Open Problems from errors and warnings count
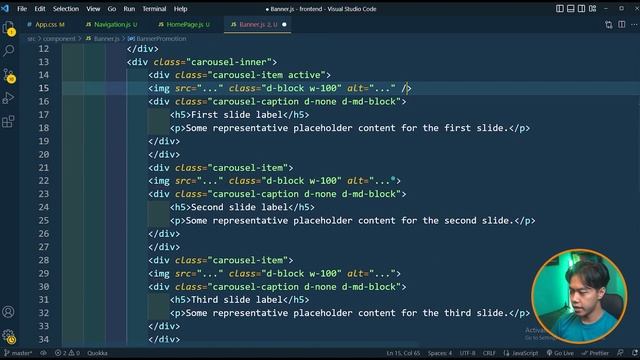640x360 pixels. pos(67,353)
